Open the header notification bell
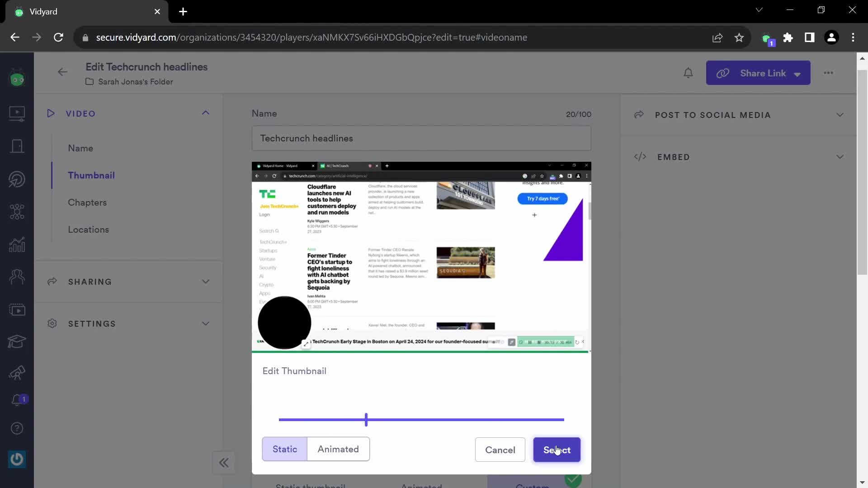This screenshot has height=488, width=868. (x=688, y=73)
